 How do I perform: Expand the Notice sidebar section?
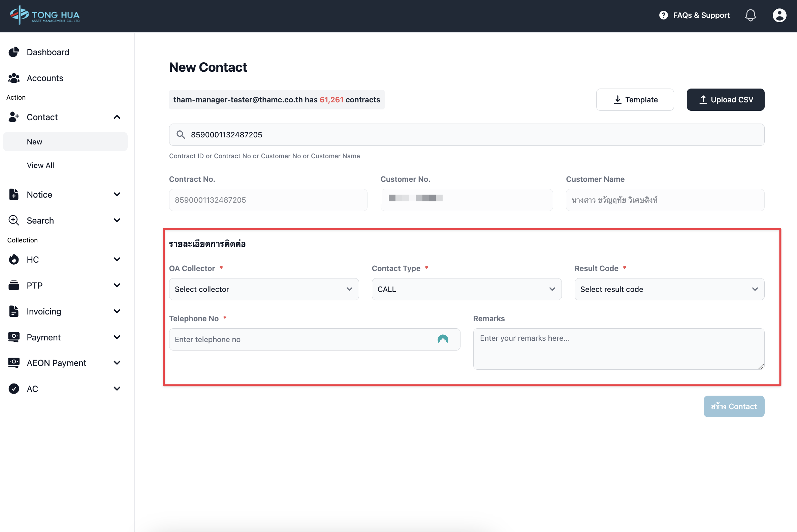pyautogui.click(x=117, y=194)
